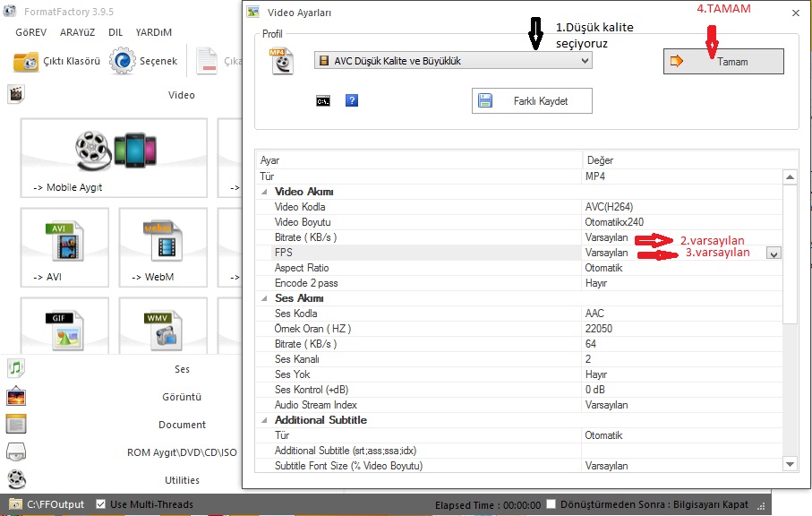
Task: Click the FFOutput folder icon in status bar
Action: (15, 504)
